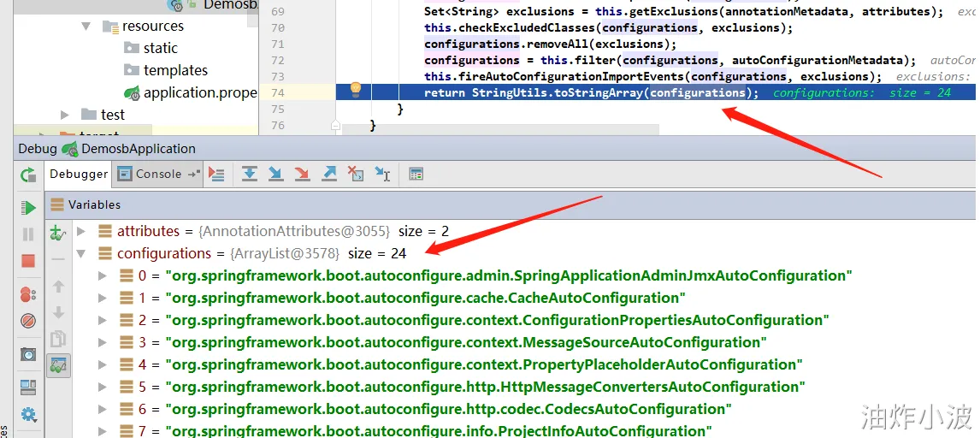The width and height of the screenshot is (980, 438).
Task: Select value CodecsAutoConfiguration string
Action: (448, 409)
